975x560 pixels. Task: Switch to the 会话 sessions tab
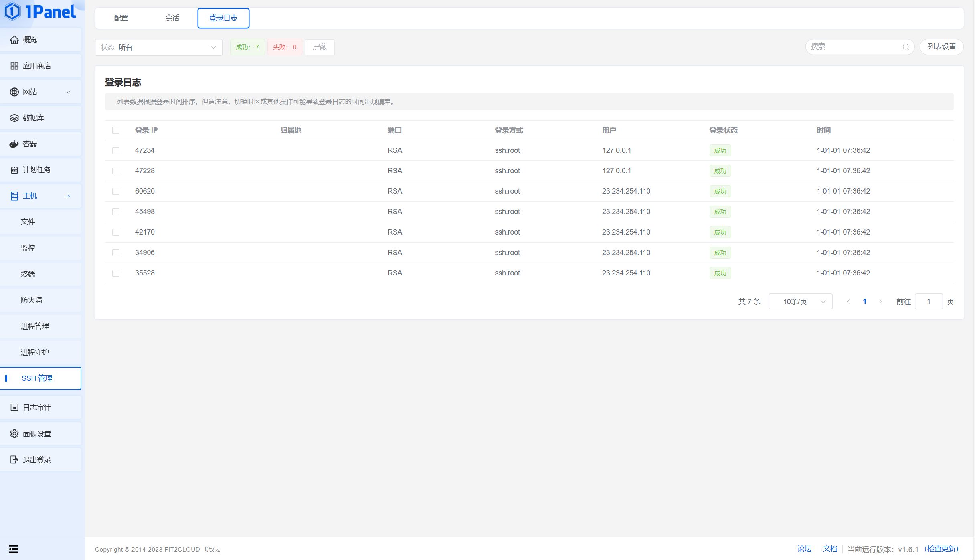[x=172, y=18]
